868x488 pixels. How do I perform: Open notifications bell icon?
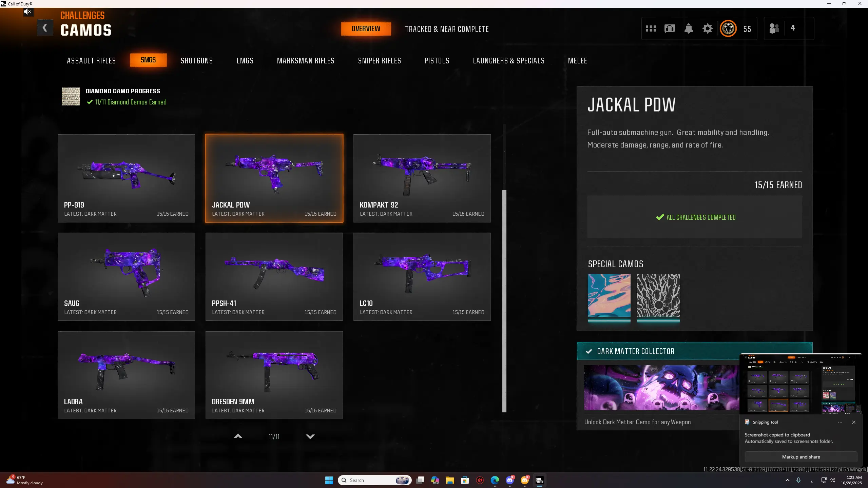tap(689, 28)
